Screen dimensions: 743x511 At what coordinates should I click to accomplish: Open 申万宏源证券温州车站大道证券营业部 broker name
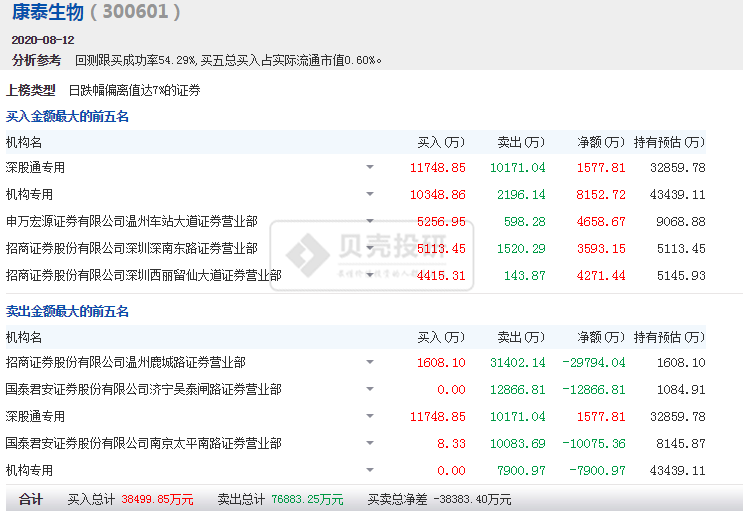tap(131, 221)
